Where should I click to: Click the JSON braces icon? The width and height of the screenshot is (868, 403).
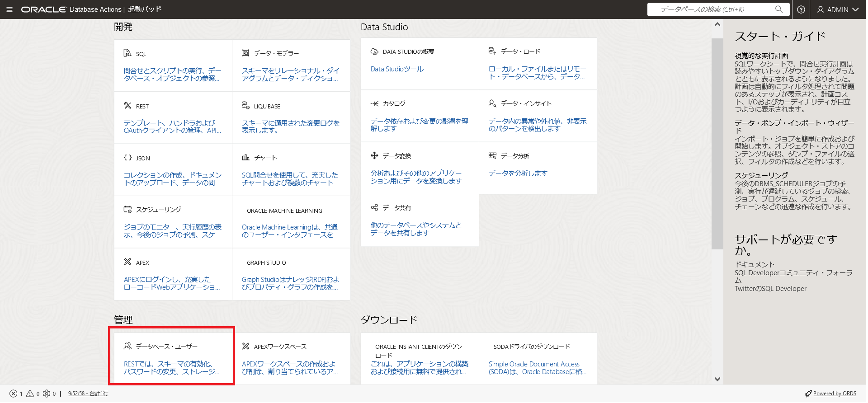(127, 158)
